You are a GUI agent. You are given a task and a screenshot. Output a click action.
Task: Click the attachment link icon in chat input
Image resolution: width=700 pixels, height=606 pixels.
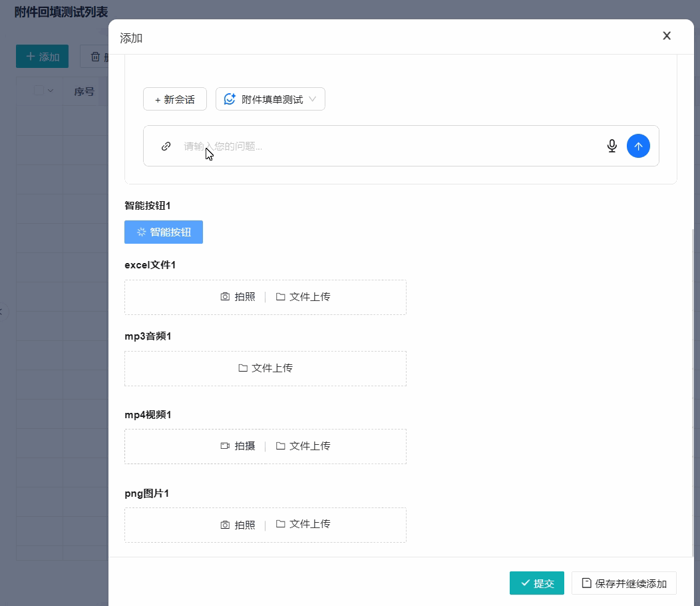[166, 147]
